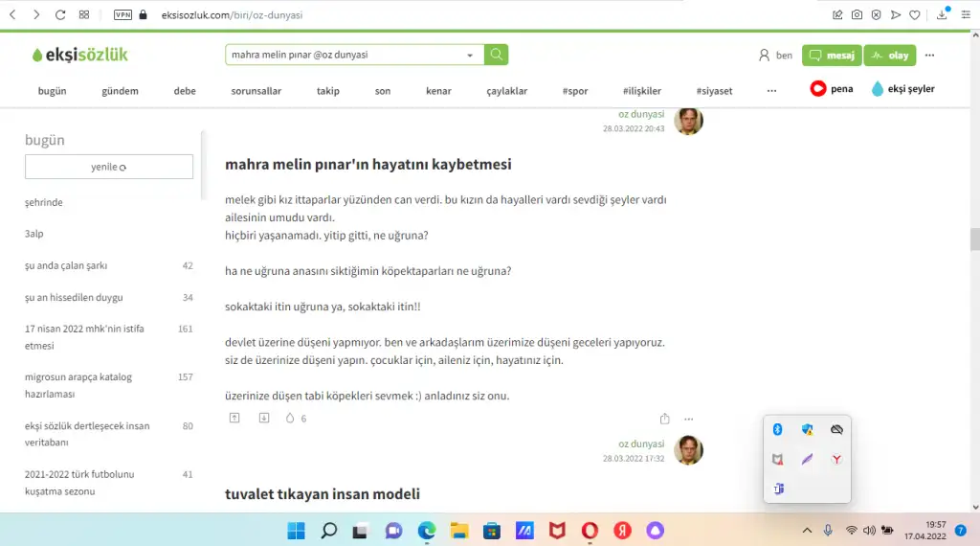Open the entry's three-dot more menu

point(689,419)
